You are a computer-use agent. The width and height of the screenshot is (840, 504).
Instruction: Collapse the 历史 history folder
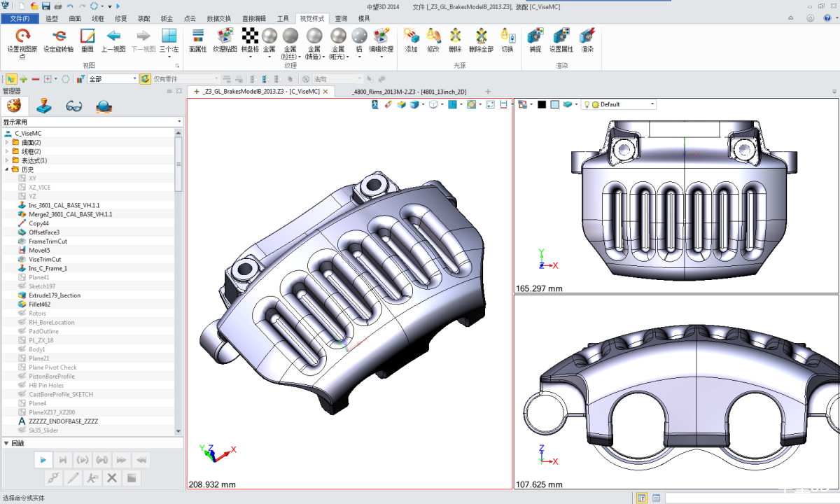7,169
